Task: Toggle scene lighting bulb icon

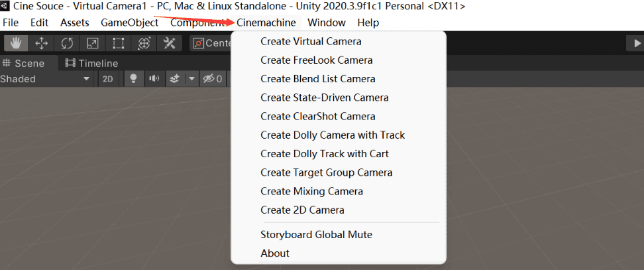Action: (133, 79)
